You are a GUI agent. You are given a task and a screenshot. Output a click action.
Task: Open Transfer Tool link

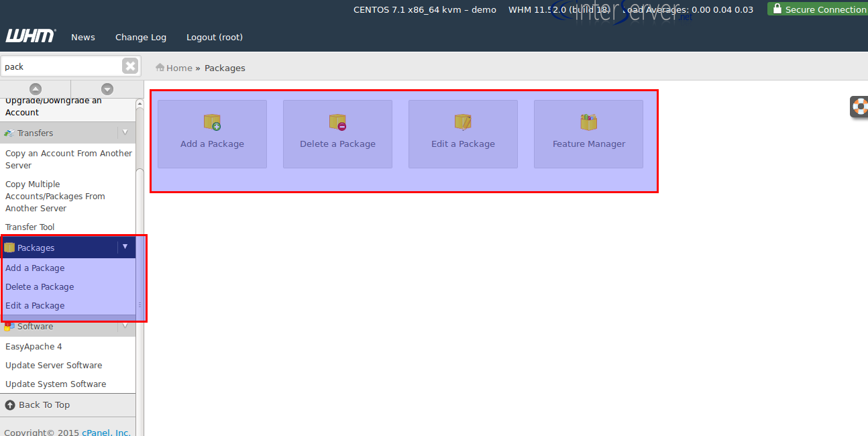click(30, 227)
